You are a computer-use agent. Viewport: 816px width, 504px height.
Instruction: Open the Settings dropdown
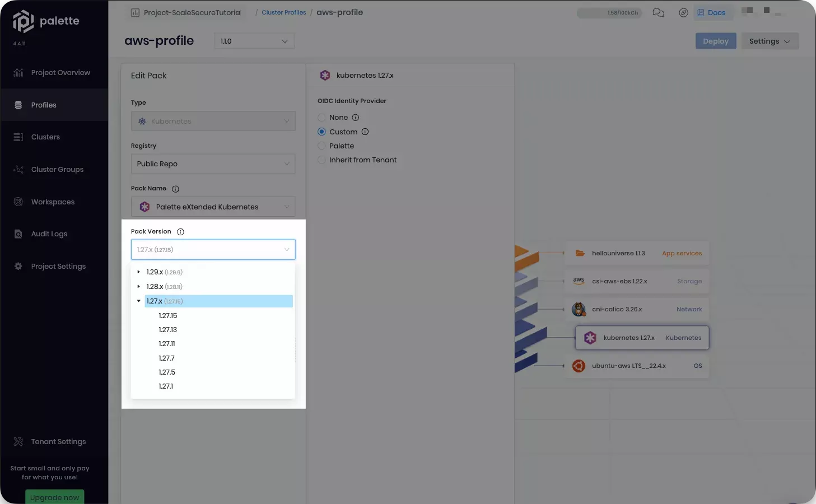click(x=770, y=41)
